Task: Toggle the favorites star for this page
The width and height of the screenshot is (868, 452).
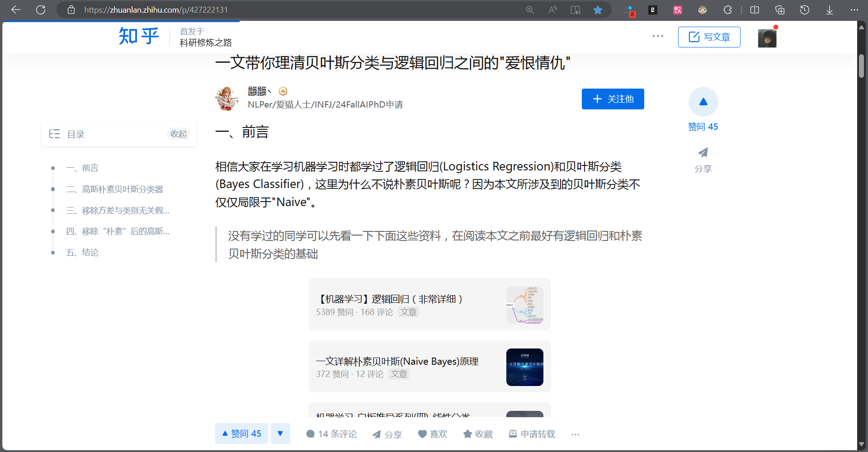Action: (x=598, y=9)
